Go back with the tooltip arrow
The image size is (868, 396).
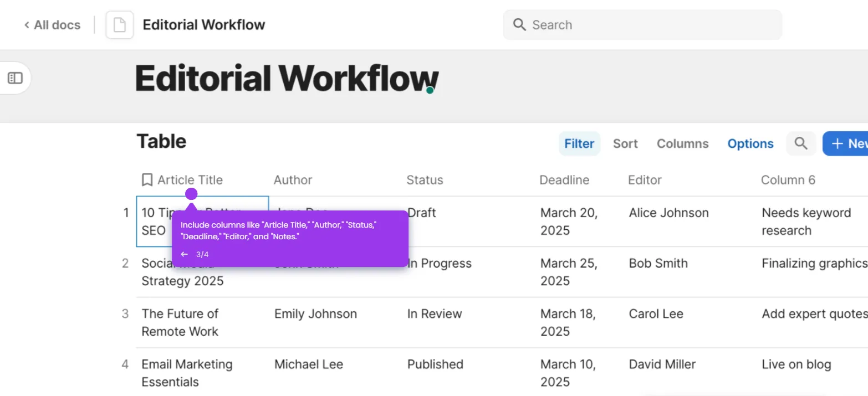click(x=185, y=254)
